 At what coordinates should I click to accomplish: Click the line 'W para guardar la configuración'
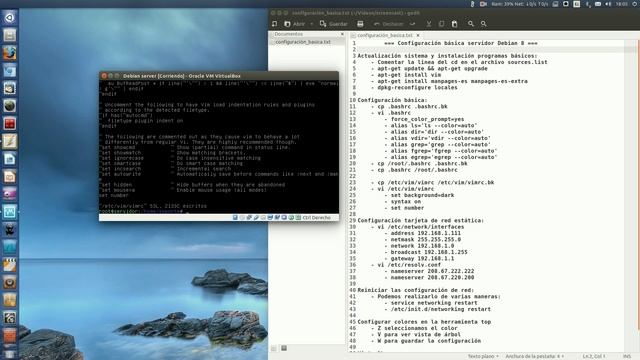[x=429, y=341]
